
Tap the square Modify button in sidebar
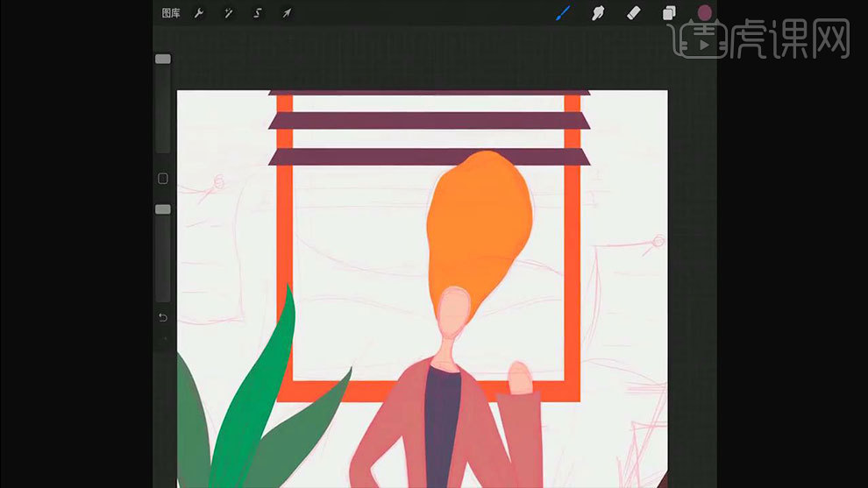163,178
